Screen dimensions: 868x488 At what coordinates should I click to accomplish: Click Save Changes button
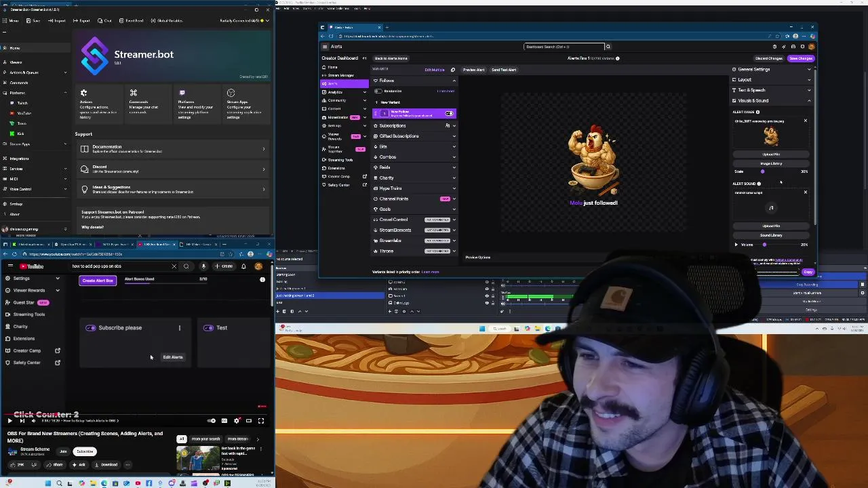click(x=800, y=58)
